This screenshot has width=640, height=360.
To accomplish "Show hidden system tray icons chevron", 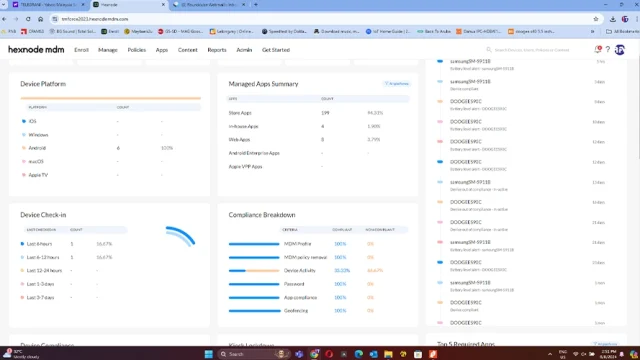I will pos(550,354).
